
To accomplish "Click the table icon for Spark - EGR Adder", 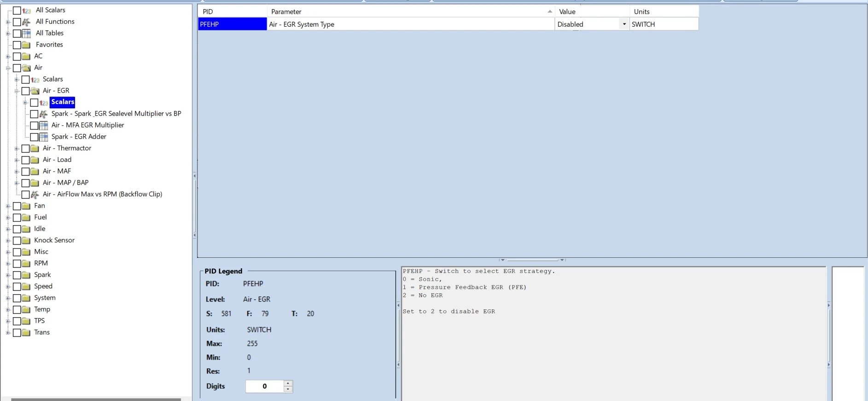I will tap(44, 137).
